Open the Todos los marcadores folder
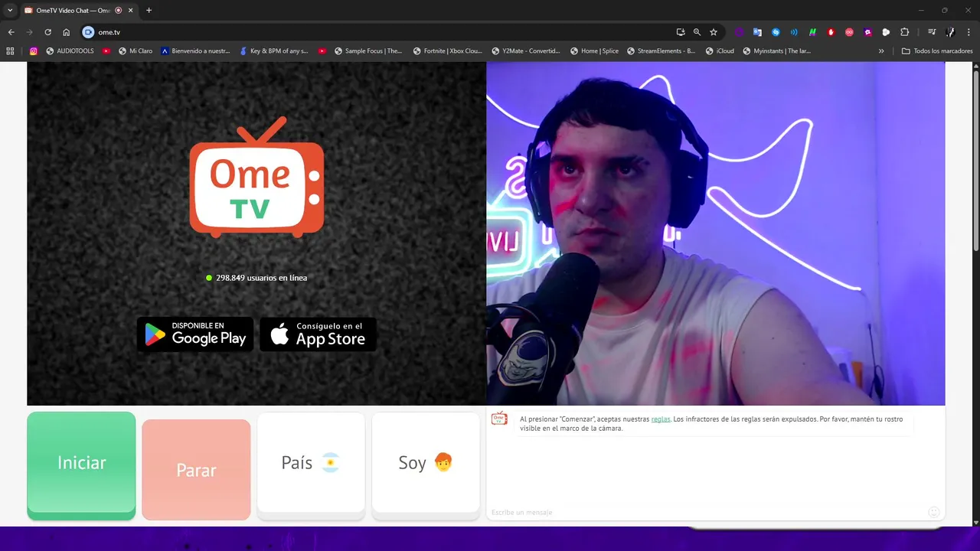980x551 pixels. coord(937,51)
